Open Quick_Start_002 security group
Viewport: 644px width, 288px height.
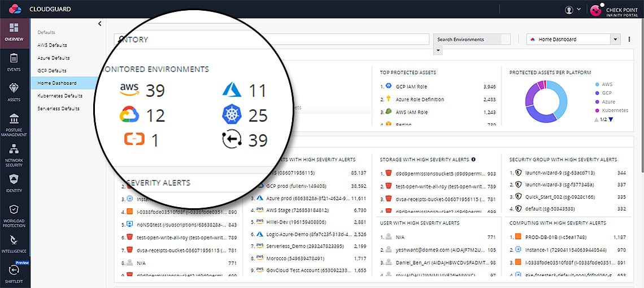[x=568, y=197]
